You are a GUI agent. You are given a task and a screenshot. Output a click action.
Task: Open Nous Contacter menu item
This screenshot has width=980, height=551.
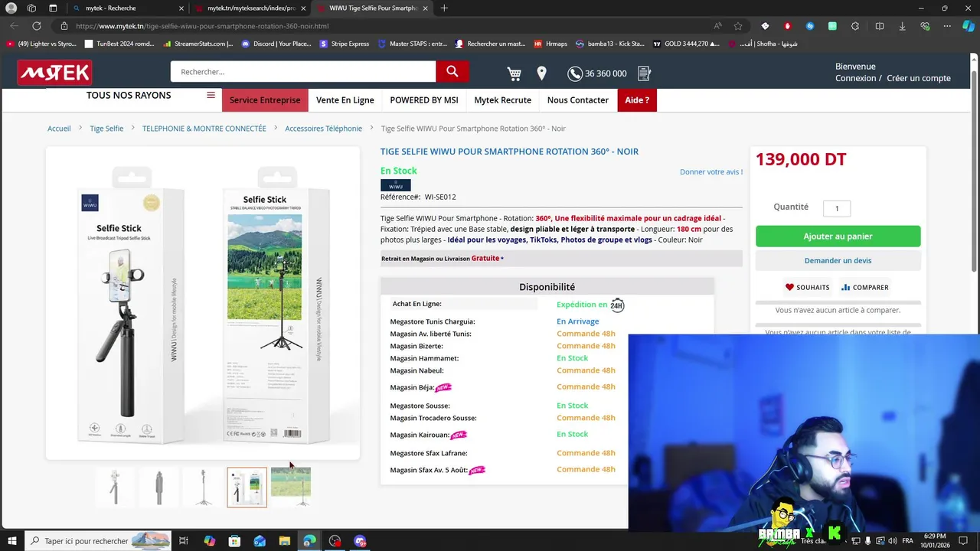[578, 100]
